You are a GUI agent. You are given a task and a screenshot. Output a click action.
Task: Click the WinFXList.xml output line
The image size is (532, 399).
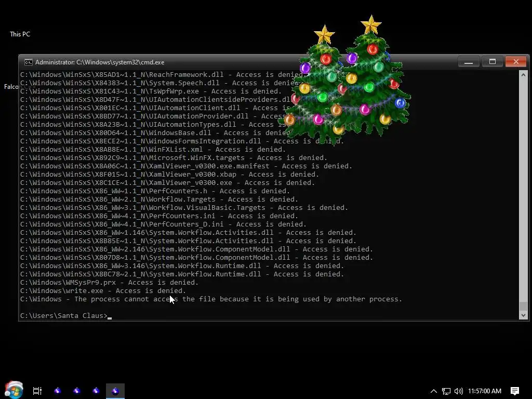point(153,150)
